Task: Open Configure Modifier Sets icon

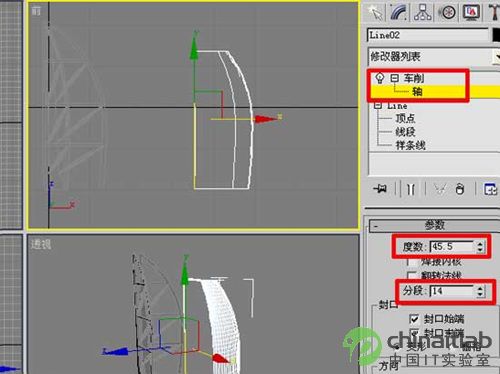Action: coord(490,189)
